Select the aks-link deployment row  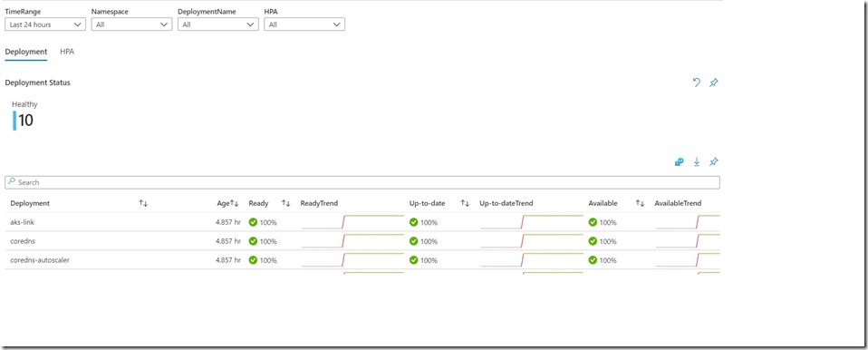[362, 222]
